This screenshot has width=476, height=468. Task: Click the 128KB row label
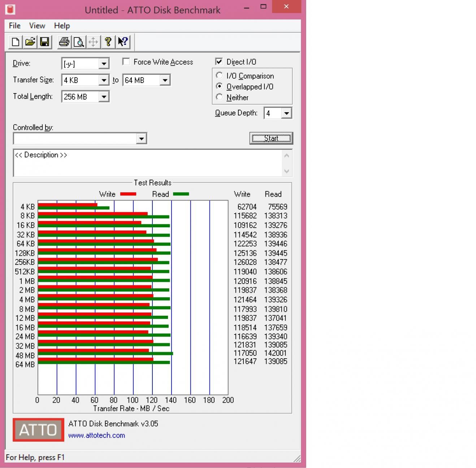point(25,253)
